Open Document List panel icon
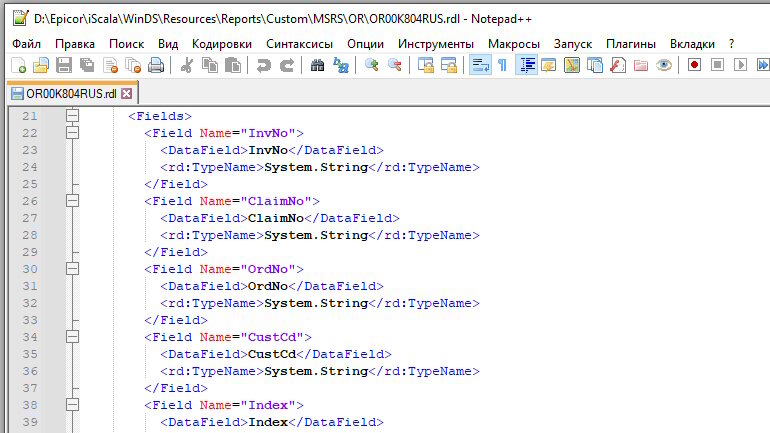The height and width of the screenshot is (433, 770). click(x=595, y=65)
